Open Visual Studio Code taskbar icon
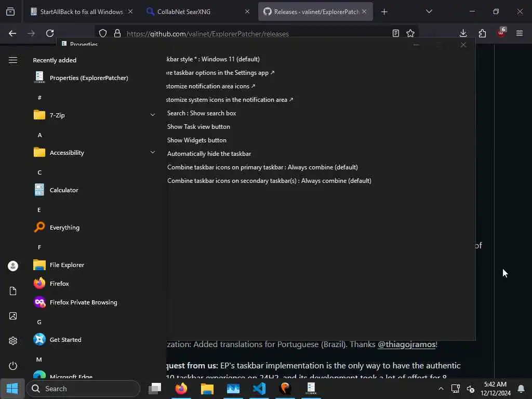 259,389
